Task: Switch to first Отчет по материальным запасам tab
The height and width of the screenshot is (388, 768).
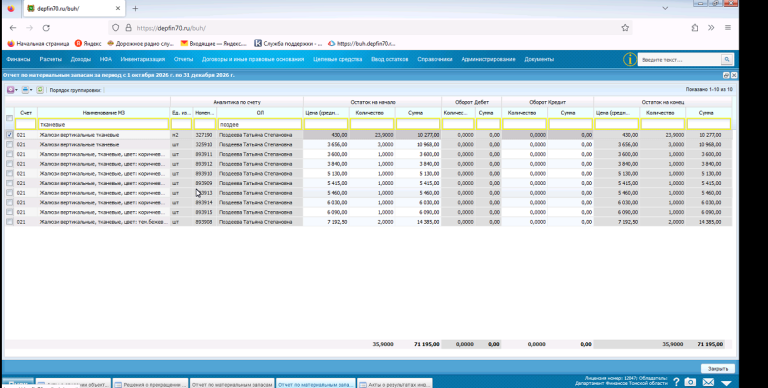Action: [x=232, y=385]
